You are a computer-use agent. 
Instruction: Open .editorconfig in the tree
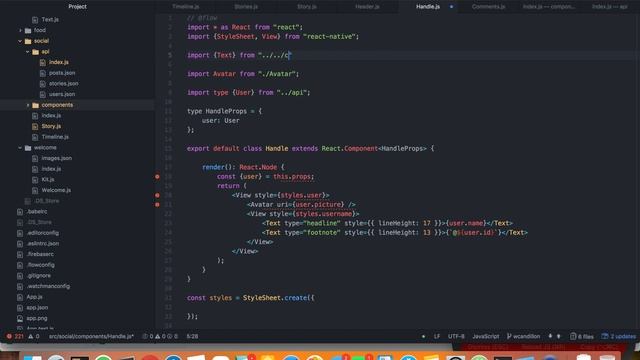point(42,233)
